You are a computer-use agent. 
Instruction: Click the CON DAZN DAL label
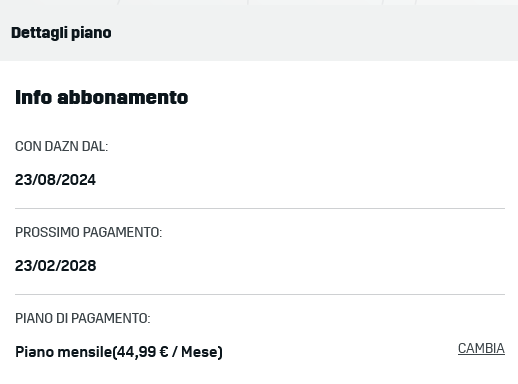point(62,146)
